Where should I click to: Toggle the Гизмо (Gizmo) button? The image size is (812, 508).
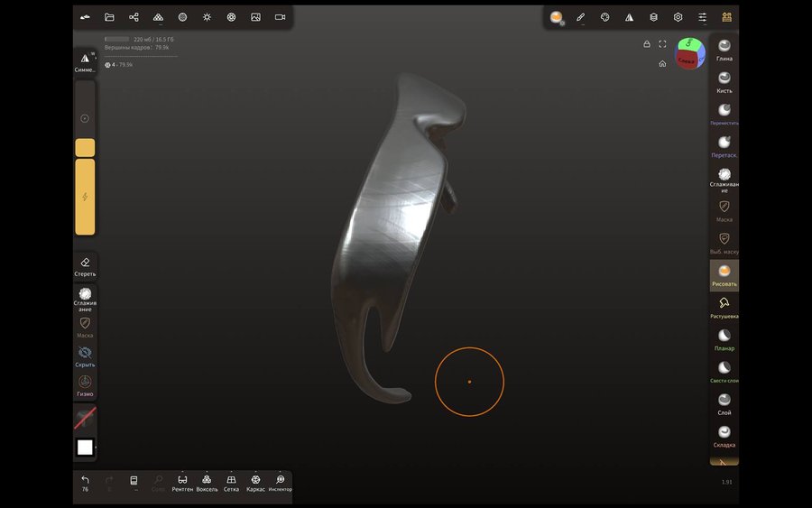point(85,386)
